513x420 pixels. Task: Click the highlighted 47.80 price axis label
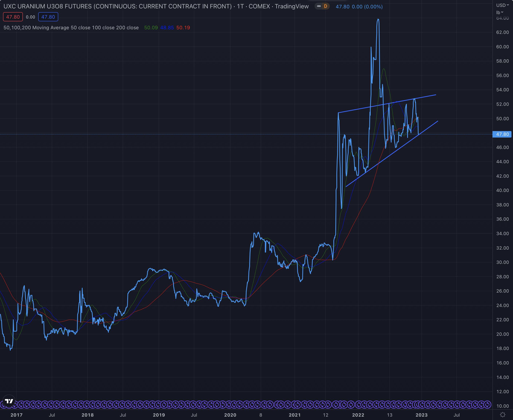[502, 134]
